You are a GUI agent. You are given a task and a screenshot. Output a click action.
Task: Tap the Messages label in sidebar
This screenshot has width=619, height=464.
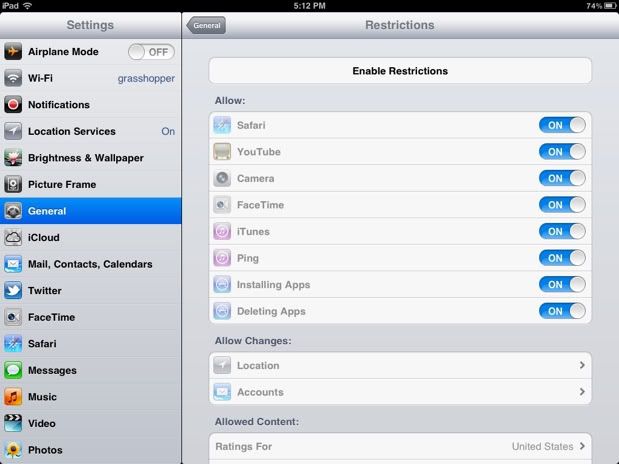click(x=52, y=370)
